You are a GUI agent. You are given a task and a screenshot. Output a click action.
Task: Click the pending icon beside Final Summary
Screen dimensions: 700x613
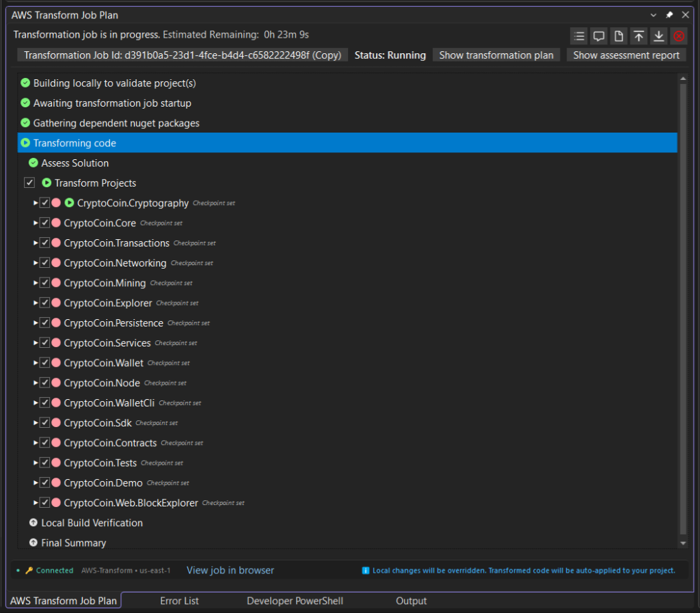33,543
